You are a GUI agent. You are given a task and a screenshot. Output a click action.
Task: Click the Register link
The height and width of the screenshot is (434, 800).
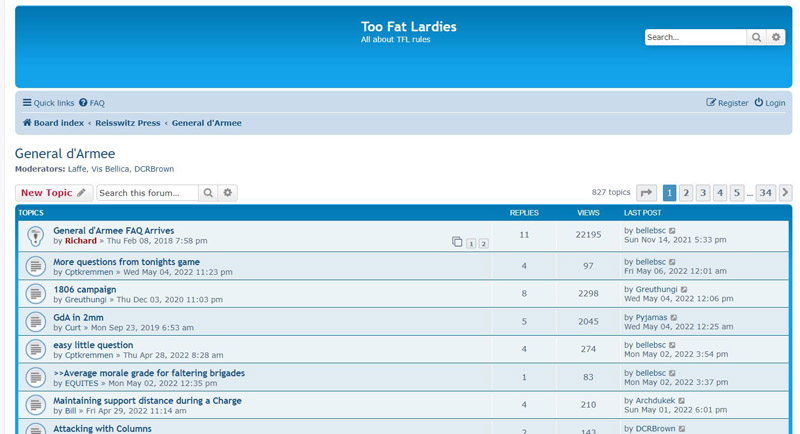pos(727,103)
